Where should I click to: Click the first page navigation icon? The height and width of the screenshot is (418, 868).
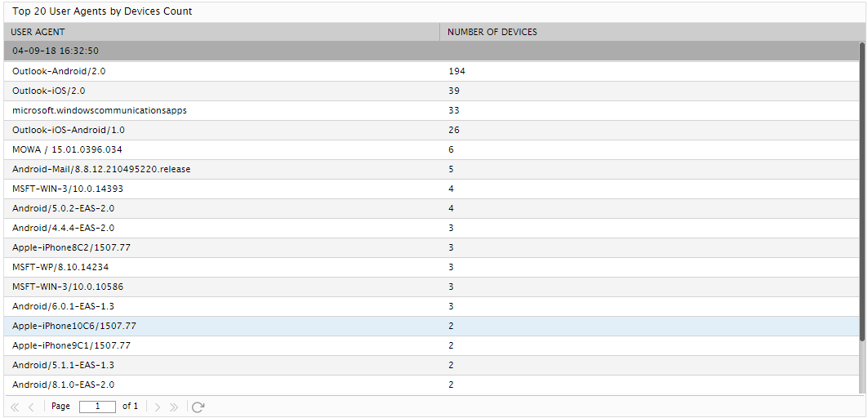click(x=15, y=407)
